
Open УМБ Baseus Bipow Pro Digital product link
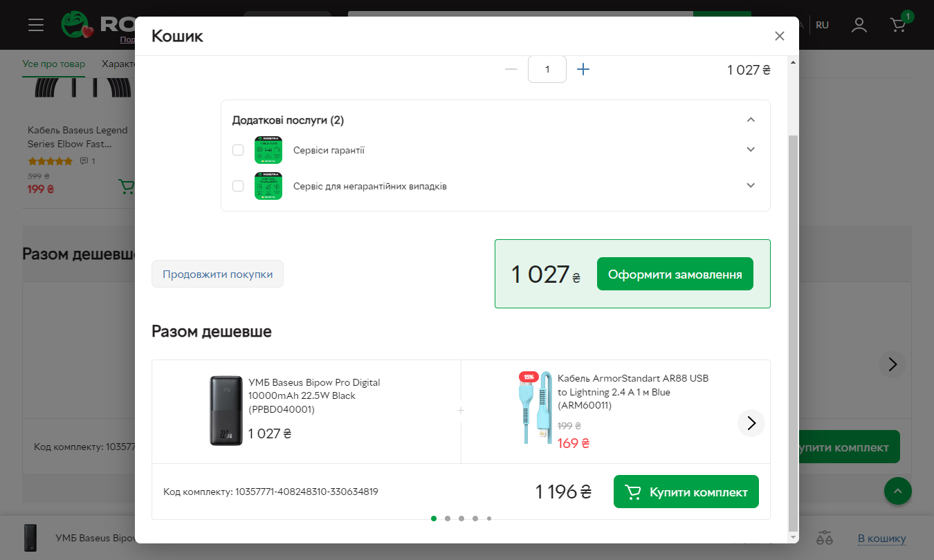pyautogui.click(x=314, y=395)
